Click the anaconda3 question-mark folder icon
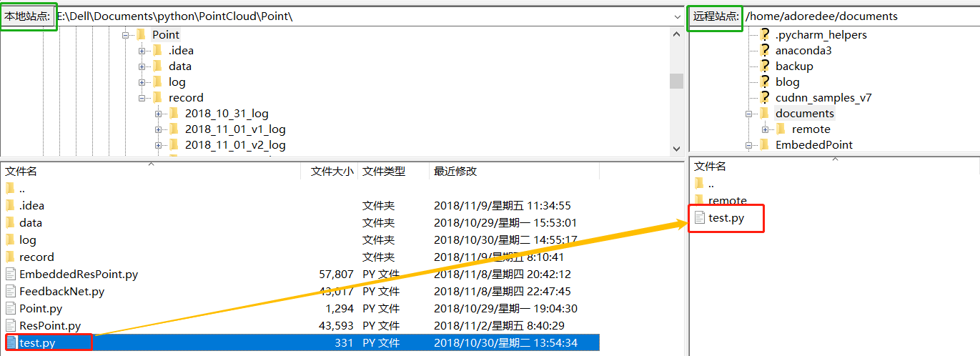 (x=764, y=50)
